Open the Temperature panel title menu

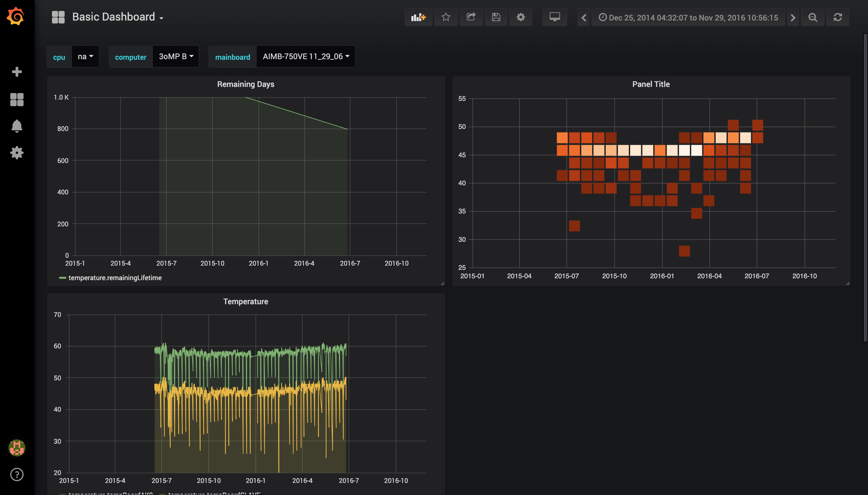pos(246,302)
